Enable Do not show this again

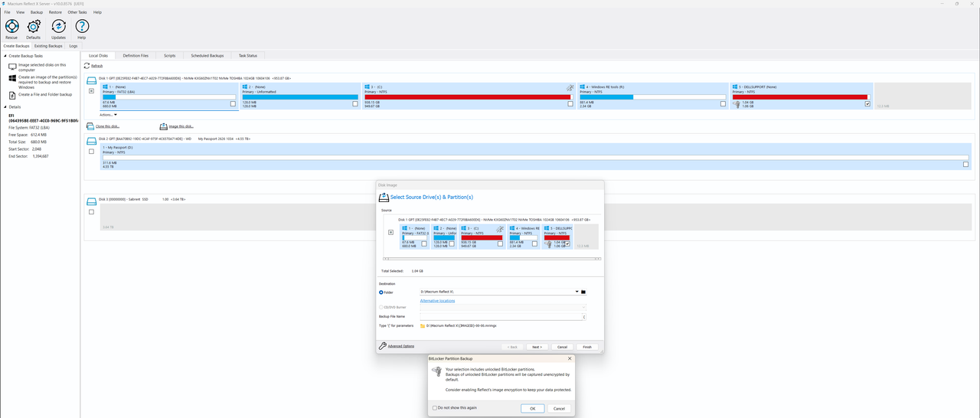pos(435,408)
